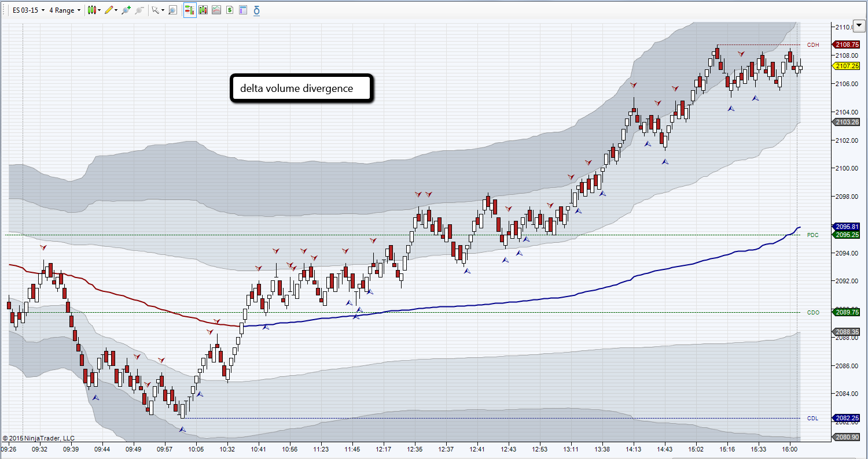868x459 pixels.
Task: Select the red 2108.75 price marker
Action: coord(847,45)
